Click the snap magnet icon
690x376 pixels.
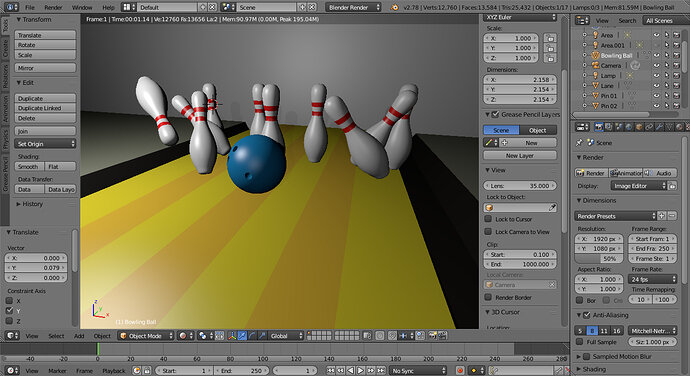pyautogui.click(x=393, y=336)
